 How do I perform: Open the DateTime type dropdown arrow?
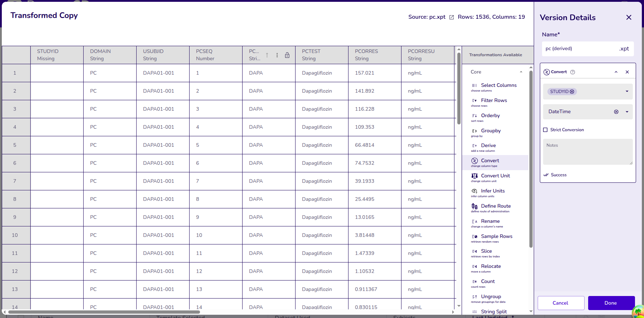627,112
